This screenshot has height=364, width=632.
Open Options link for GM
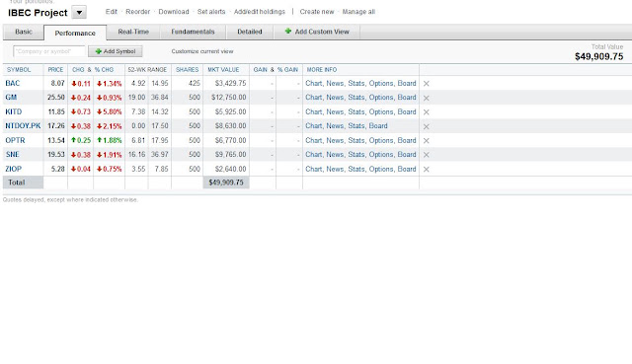[381, 98]
